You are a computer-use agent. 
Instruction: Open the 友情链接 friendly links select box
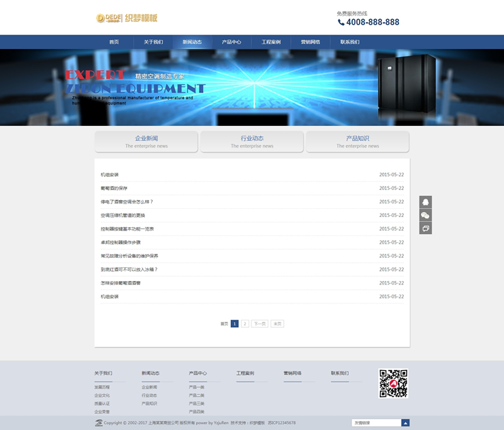click(376, 423)
